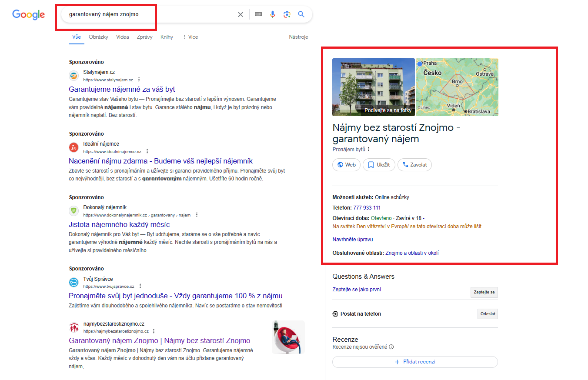Open Jistota nájemného každý měsíc result
The image size is (588, 380).
119,224
